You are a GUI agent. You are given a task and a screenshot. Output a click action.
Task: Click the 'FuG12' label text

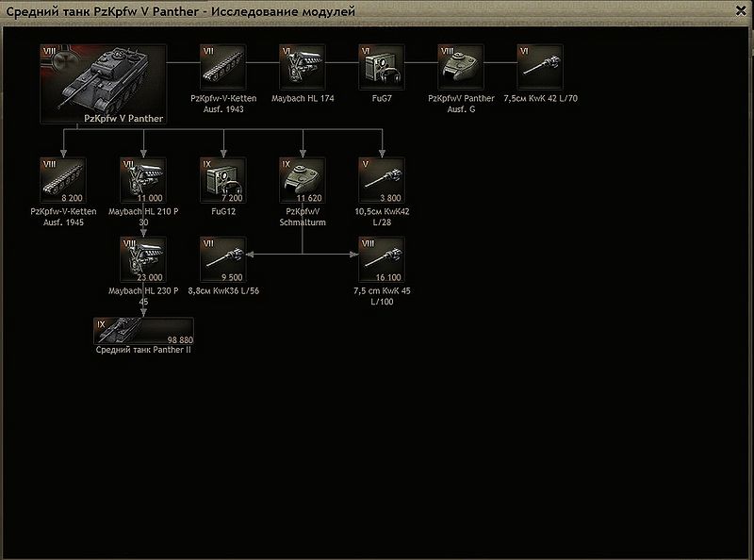(223, 211)
